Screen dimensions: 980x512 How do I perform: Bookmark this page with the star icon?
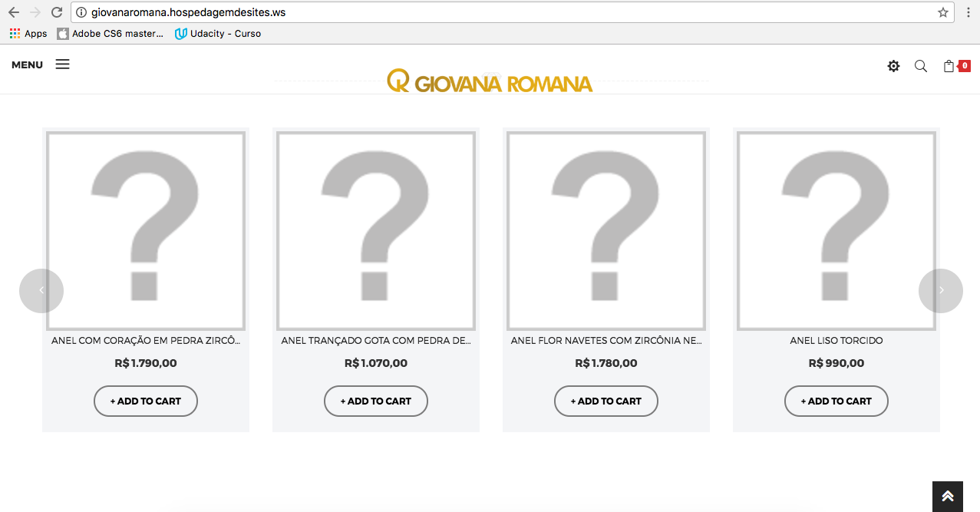click(x=942, y=12)
